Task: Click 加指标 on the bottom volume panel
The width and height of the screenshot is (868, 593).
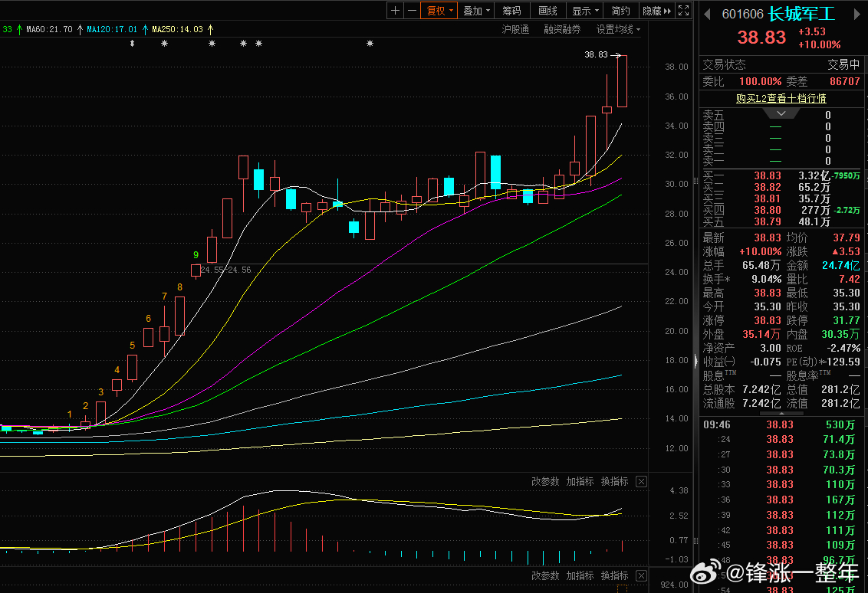Action: tap(580, 576)
